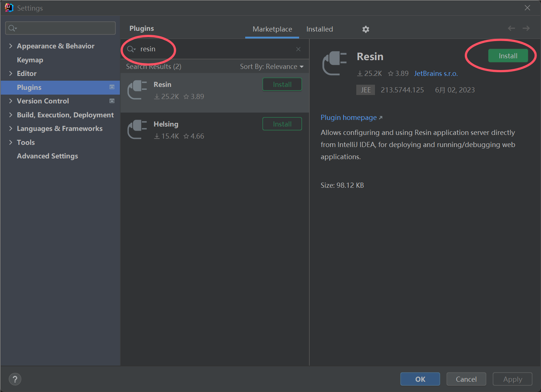Switch to the Marketplace tab
This screenshot has height=392, width=541.
[x=272, y=29]
